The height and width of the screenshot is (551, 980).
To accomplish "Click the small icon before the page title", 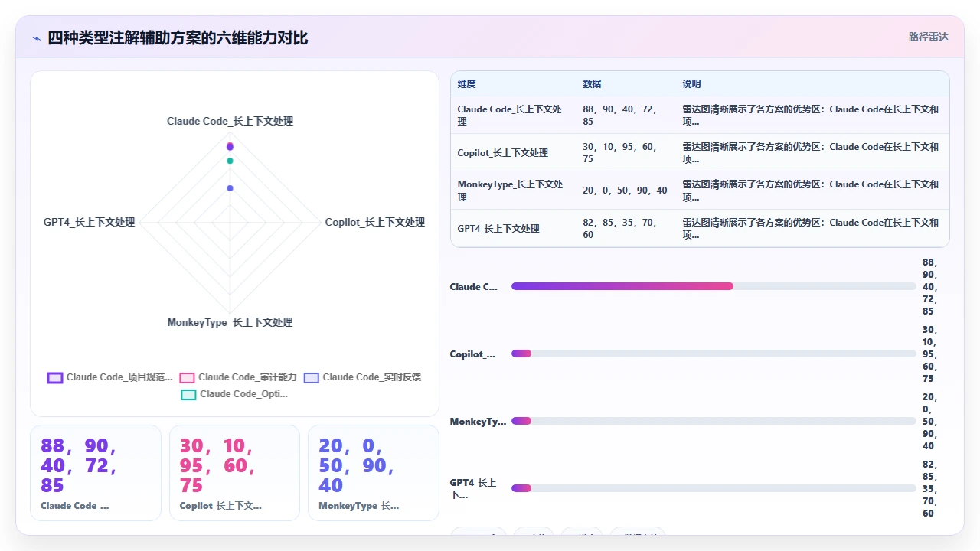I will coord(36,38).
